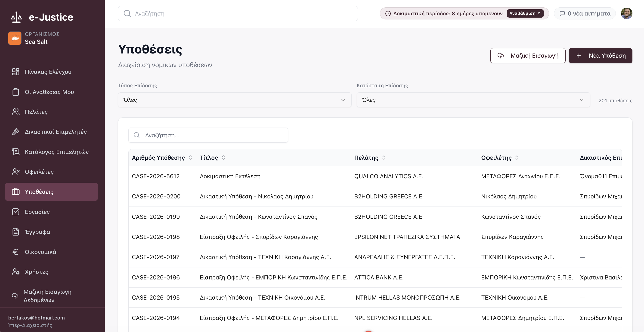Open case CASE-2026-0199

coord(156,217)
